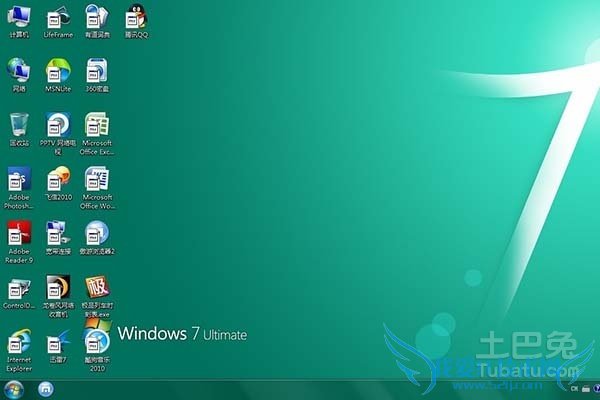
Task: Select the MSNLite desktop shortcut
Action: tap(58, 70)
